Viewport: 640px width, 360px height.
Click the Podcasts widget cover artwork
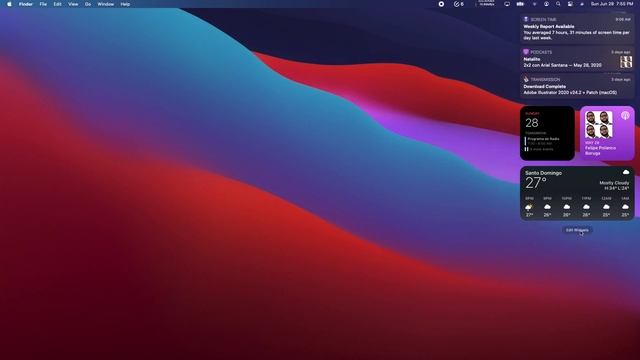click(599, 124)
